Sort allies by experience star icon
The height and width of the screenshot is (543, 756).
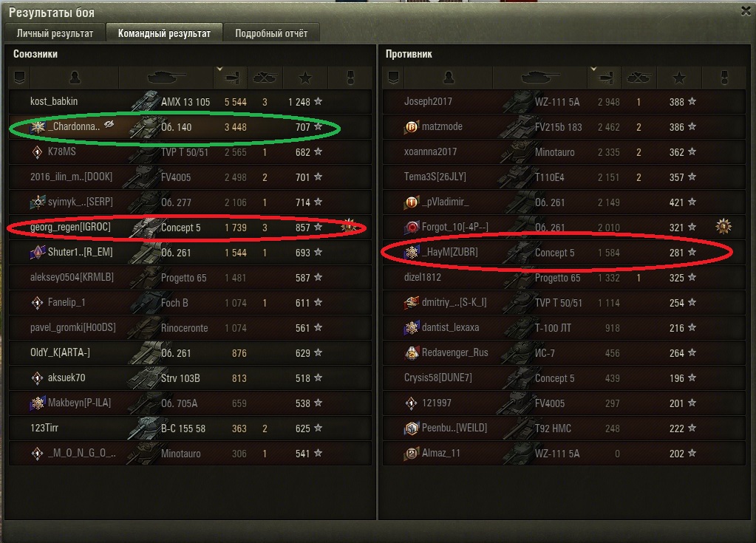point(305,78)
